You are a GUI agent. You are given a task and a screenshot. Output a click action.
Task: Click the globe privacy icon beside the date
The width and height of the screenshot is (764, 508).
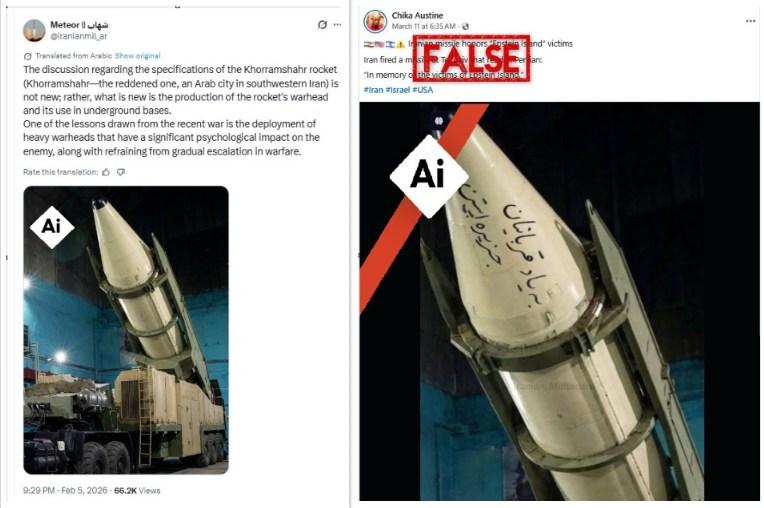click(465, 26)
